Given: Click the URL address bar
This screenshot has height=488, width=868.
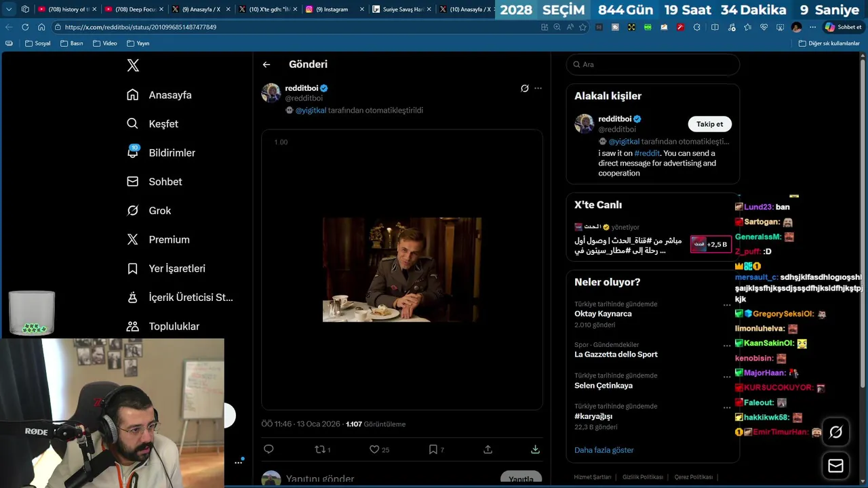Looking at the screenshot, I should (292, 27).
